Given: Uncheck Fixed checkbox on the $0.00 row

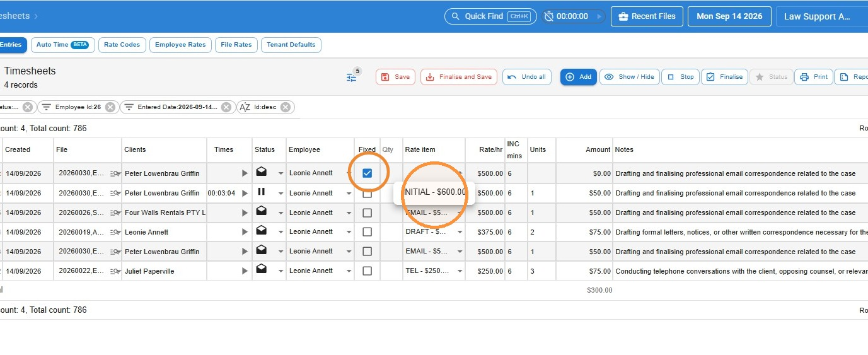Looking at the screenshot, I should [x=367, y=173].
